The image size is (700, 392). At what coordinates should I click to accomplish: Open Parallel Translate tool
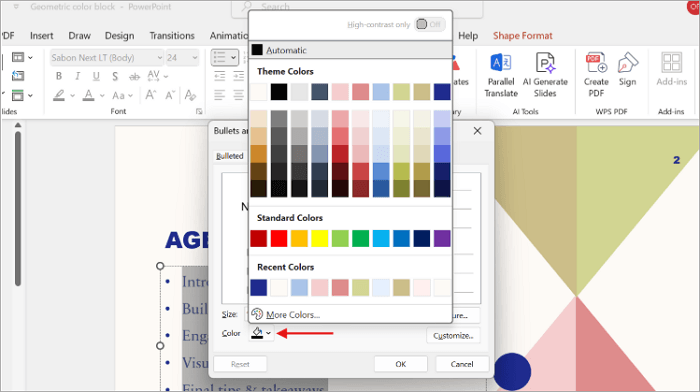point(501,75)
